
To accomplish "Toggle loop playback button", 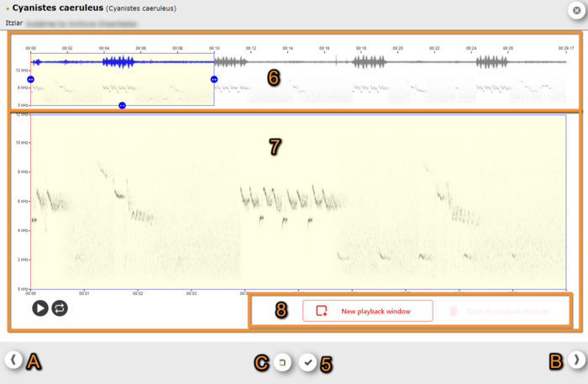I will pyautogui.click(x=60, y=308).
